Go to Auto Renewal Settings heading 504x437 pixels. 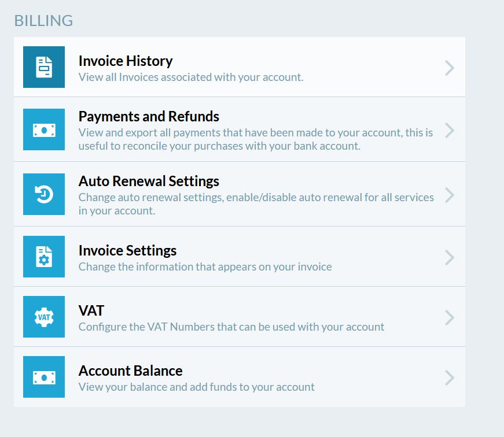[x=149, y=181]
